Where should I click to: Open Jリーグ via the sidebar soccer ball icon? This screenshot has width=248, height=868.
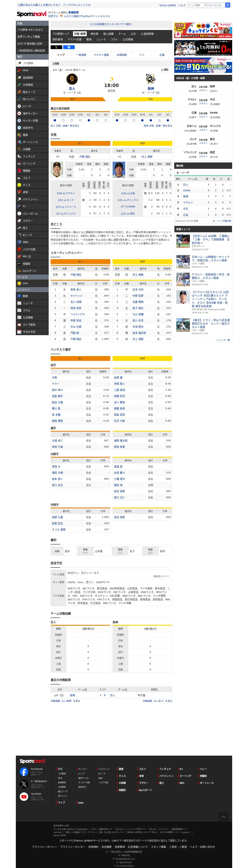click(x=20, y=106)
